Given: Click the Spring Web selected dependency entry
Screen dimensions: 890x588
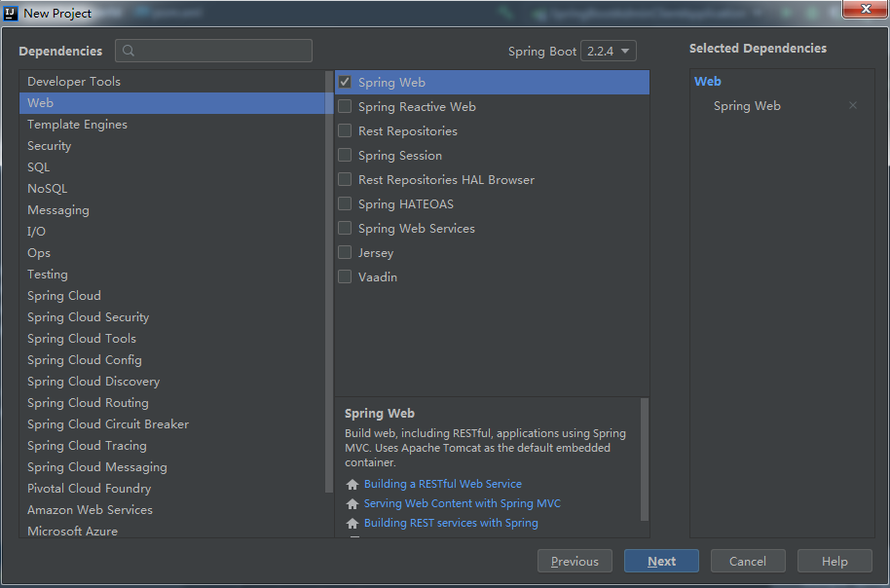Looking at the screenshot, I should 747,106.
